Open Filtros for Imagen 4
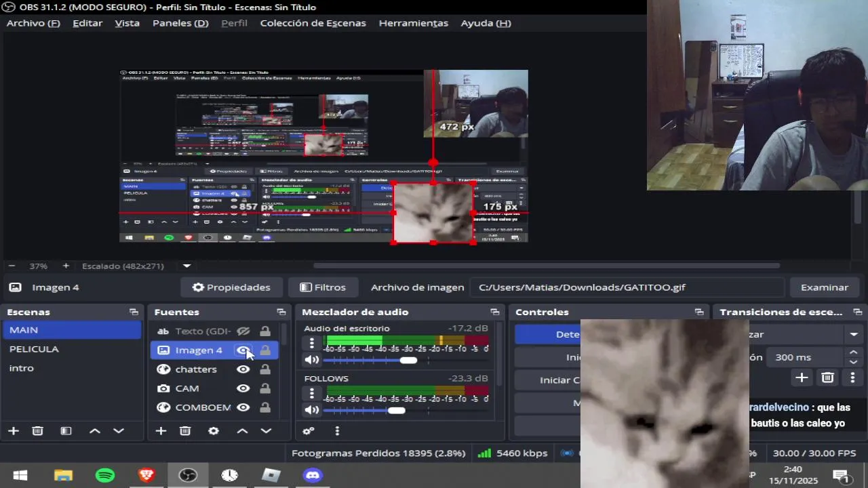Screen dimensions: 868x488 (323, 287)
